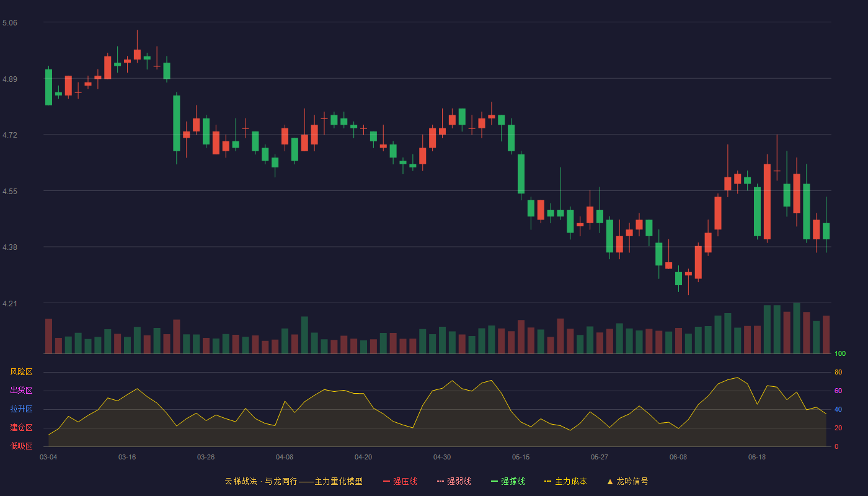This screenshot has height=496, width=868.
Task: Click the green 100 indicator axis value
Action: pos(840,354)
